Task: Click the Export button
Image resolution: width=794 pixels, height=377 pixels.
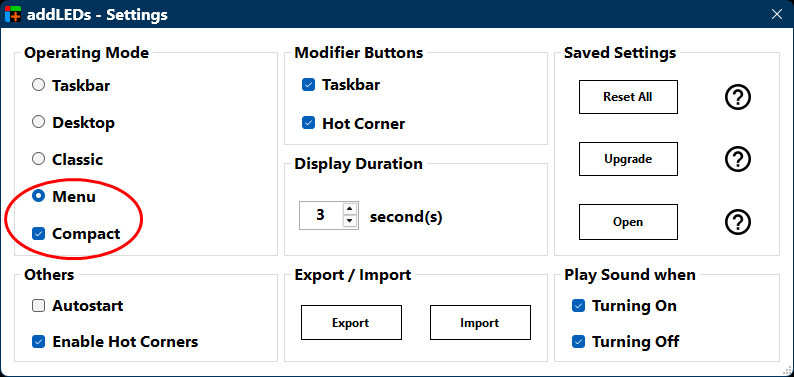Action: click(351, 322)
